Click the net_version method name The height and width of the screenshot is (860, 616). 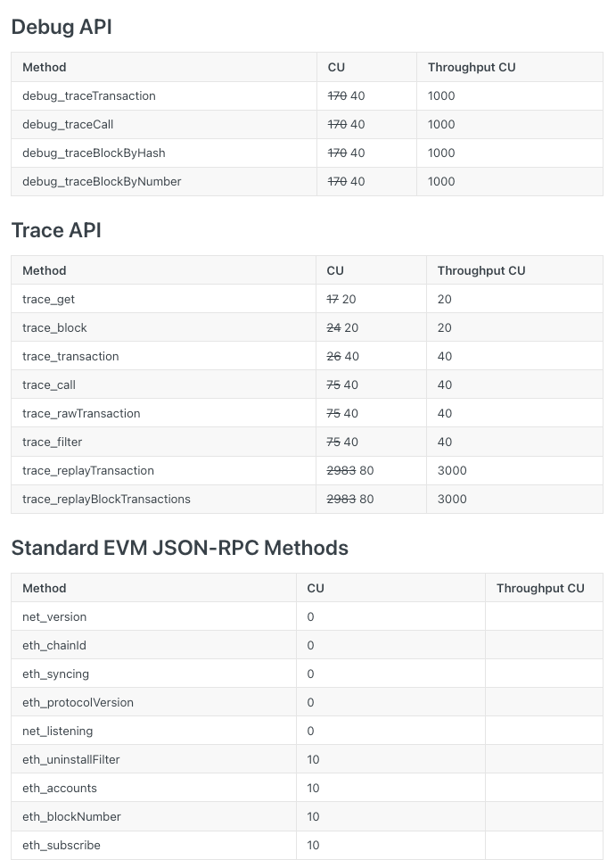[54, 616]
